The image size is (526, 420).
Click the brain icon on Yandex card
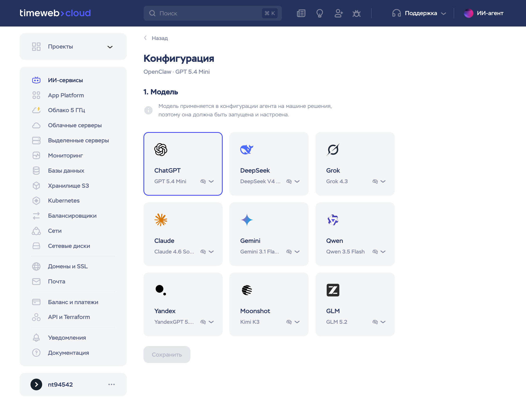click(203, 322)
